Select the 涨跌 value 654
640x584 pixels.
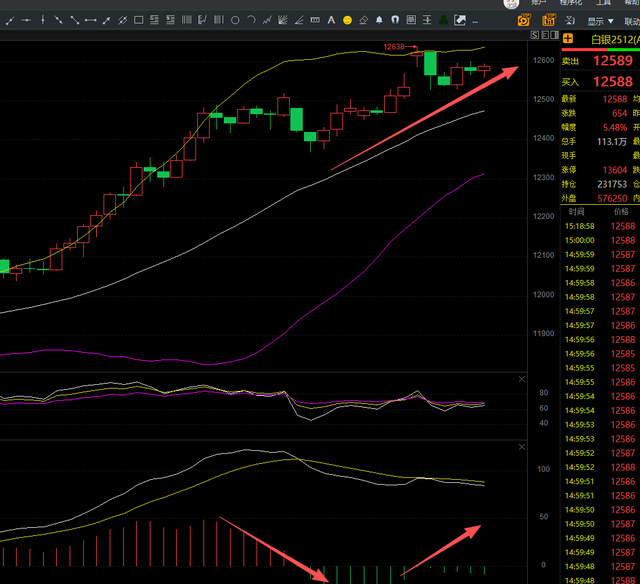click(x=620, y=113)
